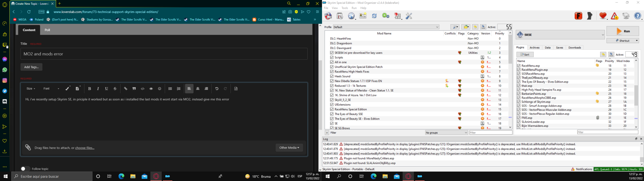Open Profiles manager icon in Mod Organizer toolbar
Image resolution: width=644 pixels, height=181 pixels.
pos(363,16)
